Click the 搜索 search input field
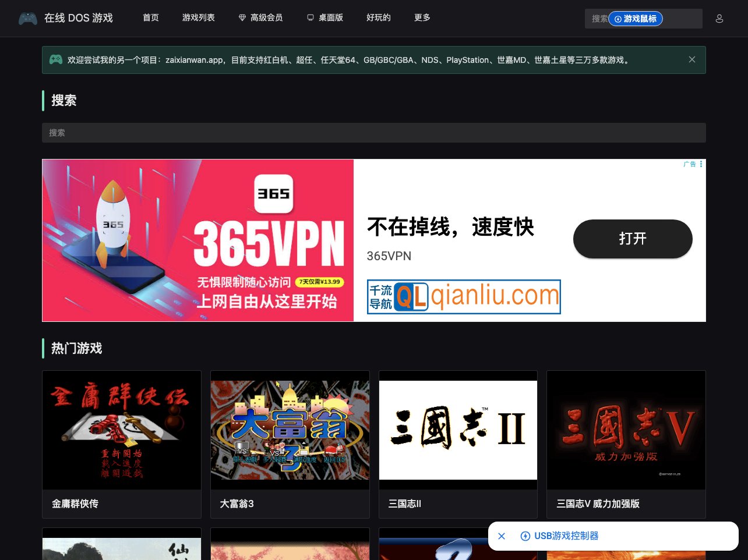 coord(373,133)
